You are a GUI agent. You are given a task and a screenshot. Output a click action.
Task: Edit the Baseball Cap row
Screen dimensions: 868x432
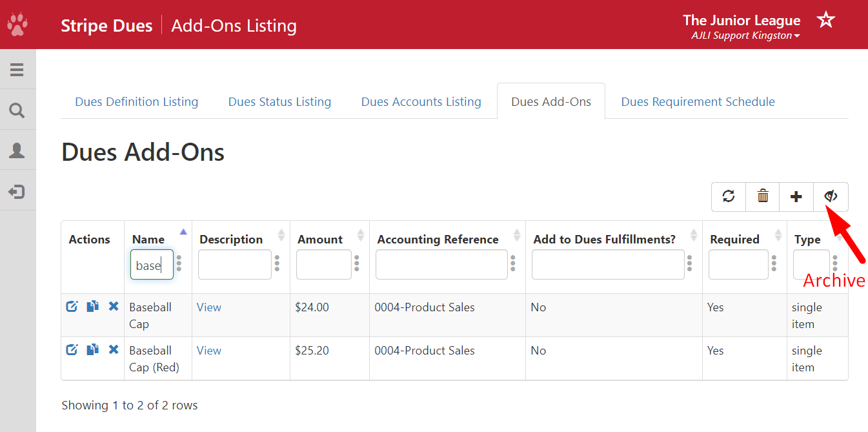coord(72,307)
